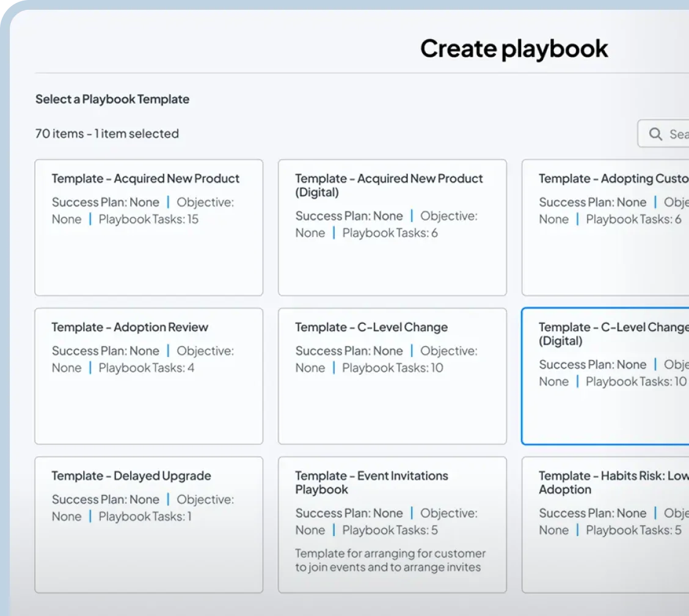
Task: Click Playbook Tasks: 1 in Delayed Upgrade
Action: 145,516
